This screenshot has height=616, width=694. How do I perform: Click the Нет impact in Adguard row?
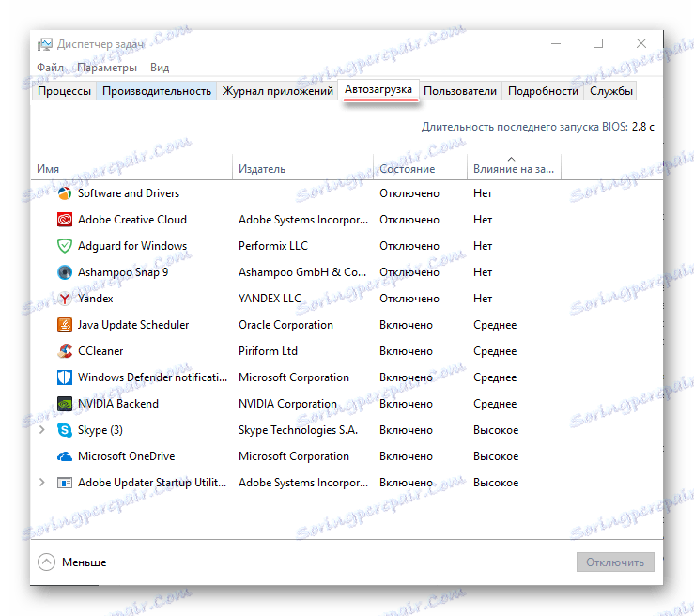[x=483, y=246]
